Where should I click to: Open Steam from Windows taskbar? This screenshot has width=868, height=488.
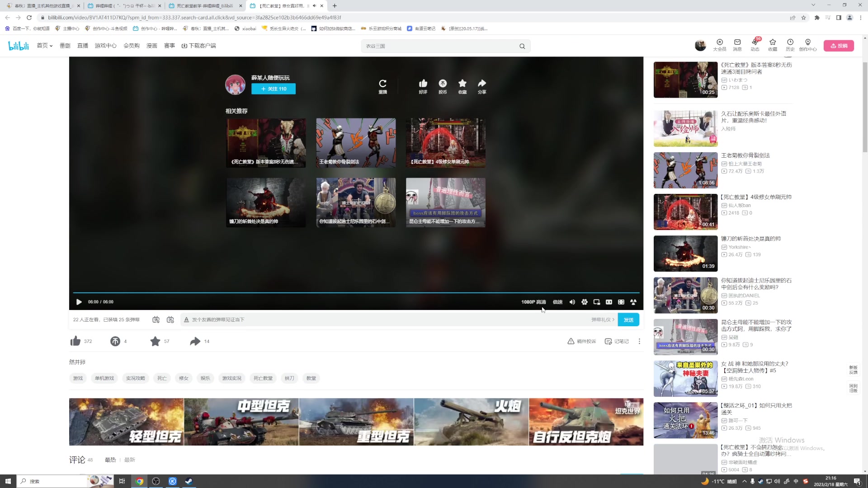189,481
